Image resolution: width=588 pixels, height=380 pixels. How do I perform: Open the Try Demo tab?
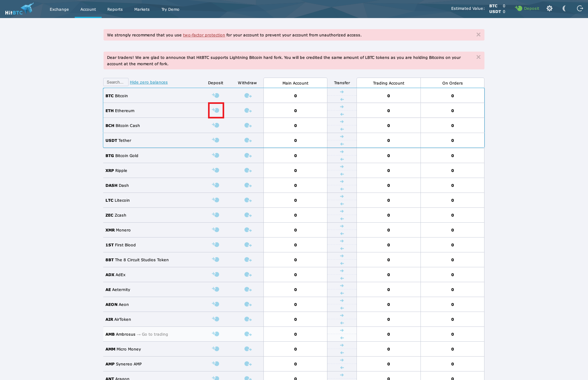170,9
